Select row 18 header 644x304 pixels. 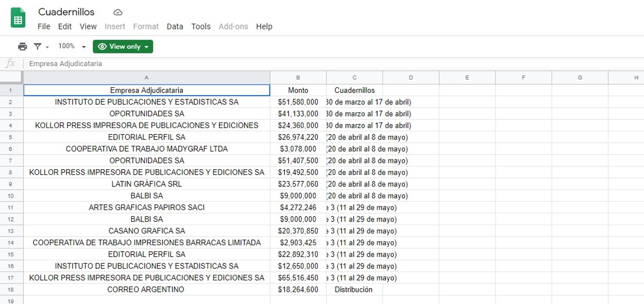[x=12, y=289]
